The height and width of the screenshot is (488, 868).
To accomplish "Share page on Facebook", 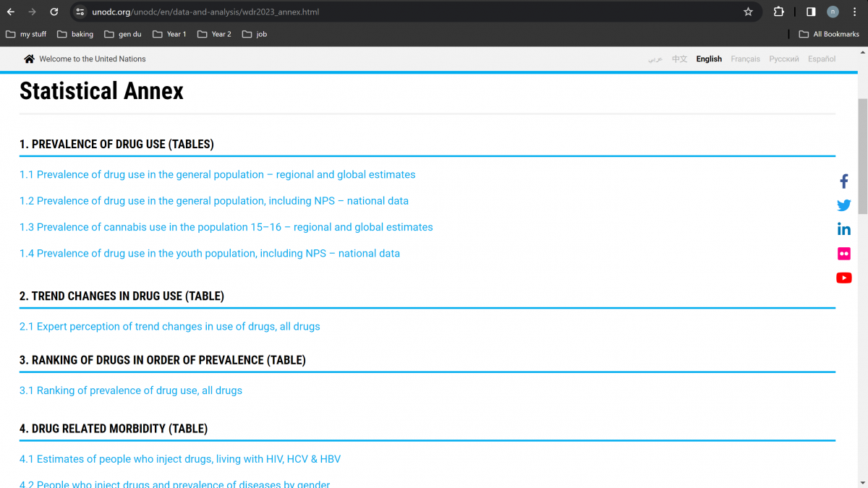I will (843, 181).
